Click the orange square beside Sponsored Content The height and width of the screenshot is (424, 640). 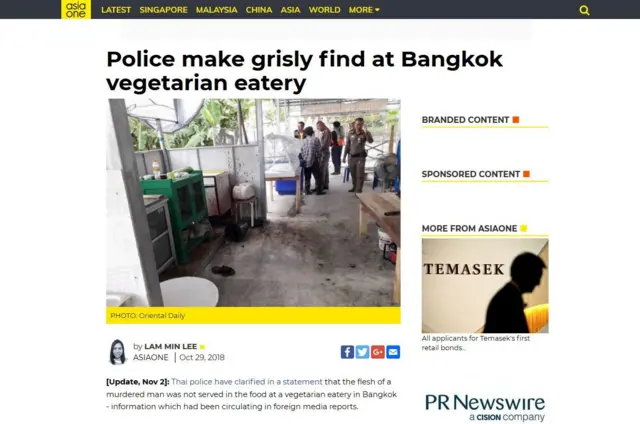coord(527,174)
